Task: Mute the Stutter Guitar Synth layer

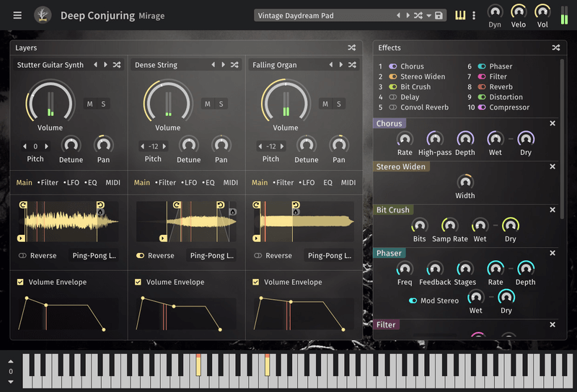Action: tap(90, 104)
